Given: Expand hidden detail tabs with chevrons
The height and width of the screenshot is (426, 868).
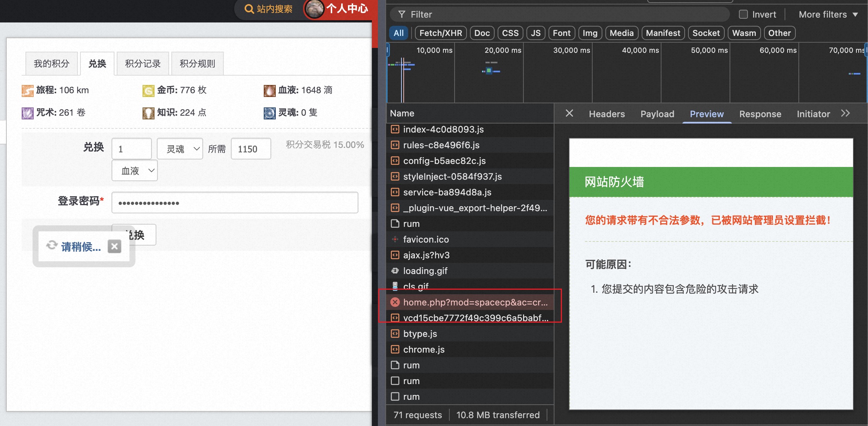Looking at the screenshot, I should click(x=846, y=113).
